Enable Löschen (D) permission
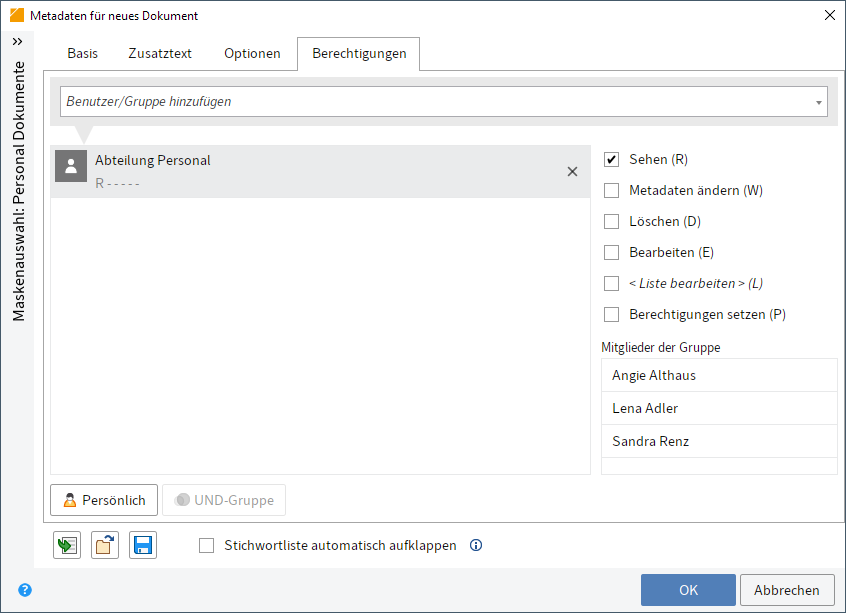Viewport: 846px width, 613px height. 611,222
